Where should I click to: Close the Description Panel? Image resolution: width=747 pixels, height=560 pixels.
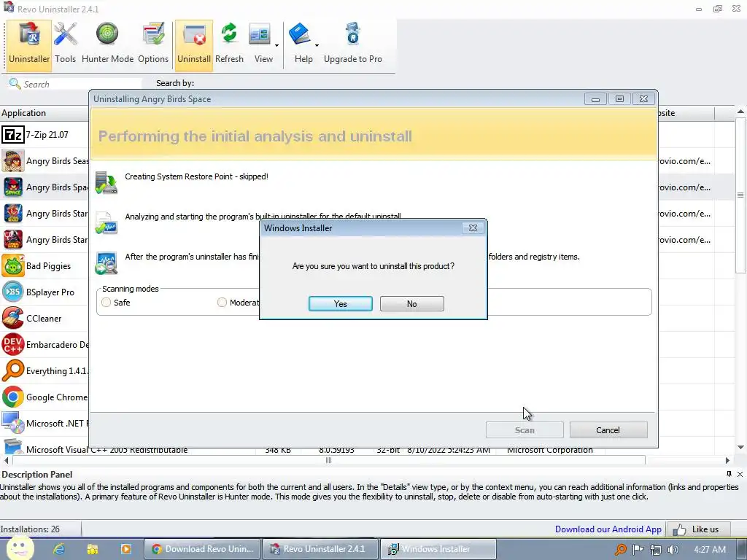[740, 474]
